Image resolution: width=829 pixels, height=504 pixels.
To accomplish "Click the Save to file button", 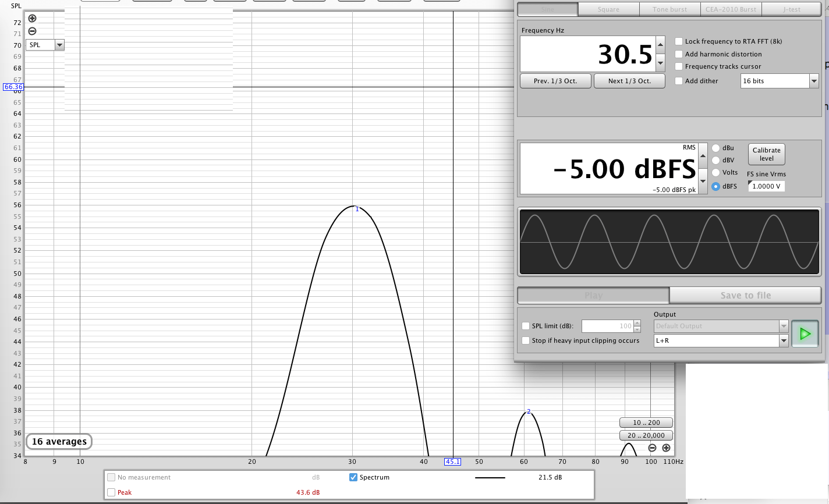I will [745, 296].
